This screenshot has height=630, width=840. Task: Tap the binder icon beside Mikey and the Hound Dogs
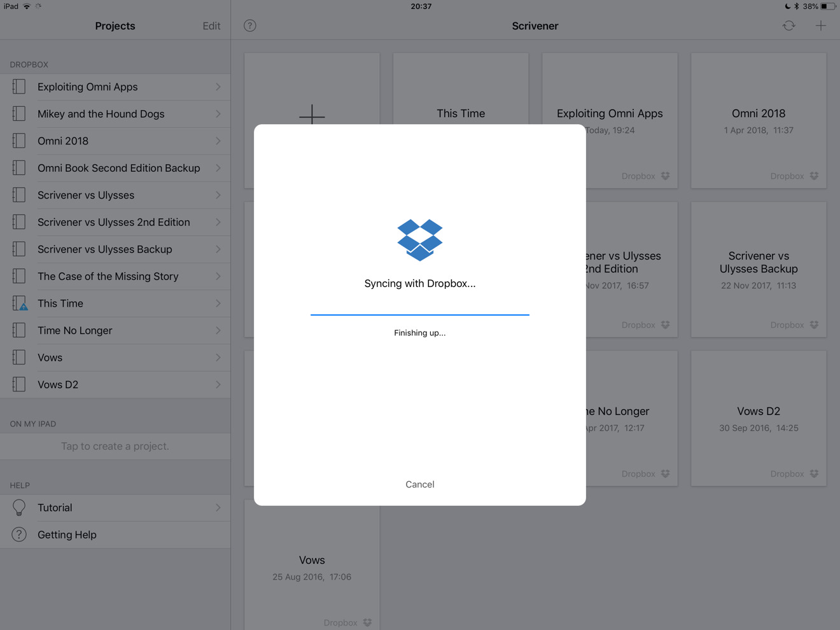click(19, 114)
